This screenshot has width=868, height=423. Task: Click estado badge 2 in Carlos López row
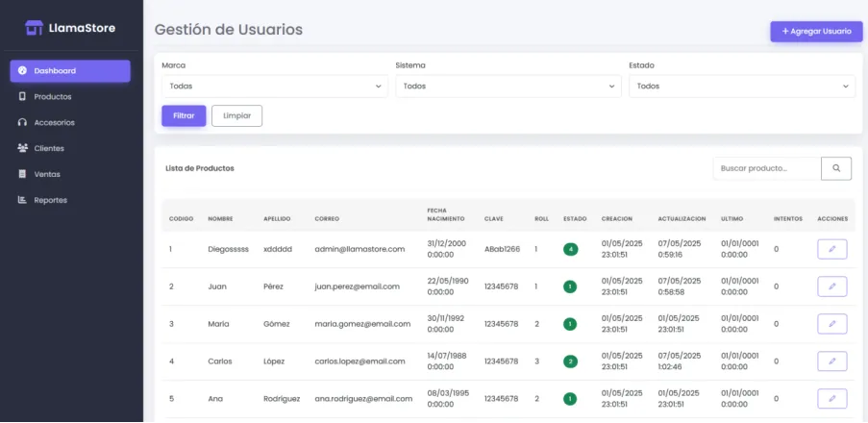pos(571,361)
